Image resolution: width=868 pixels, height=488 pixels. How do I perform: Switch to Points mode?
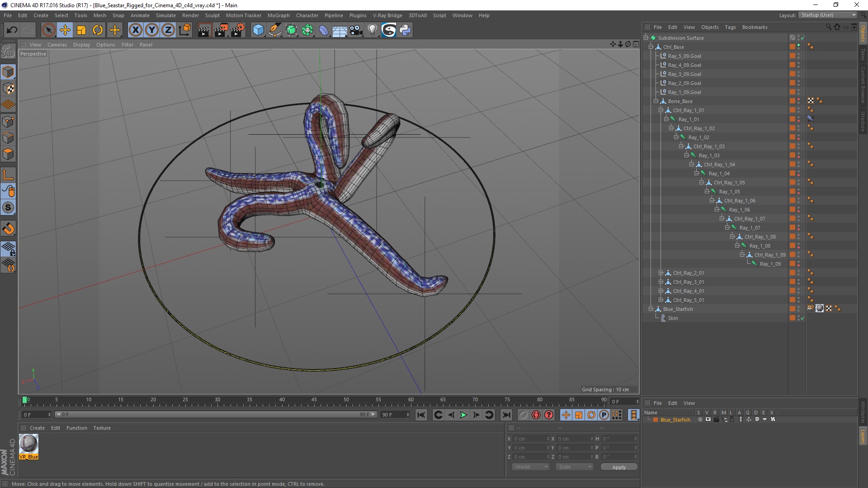(8, 122)
